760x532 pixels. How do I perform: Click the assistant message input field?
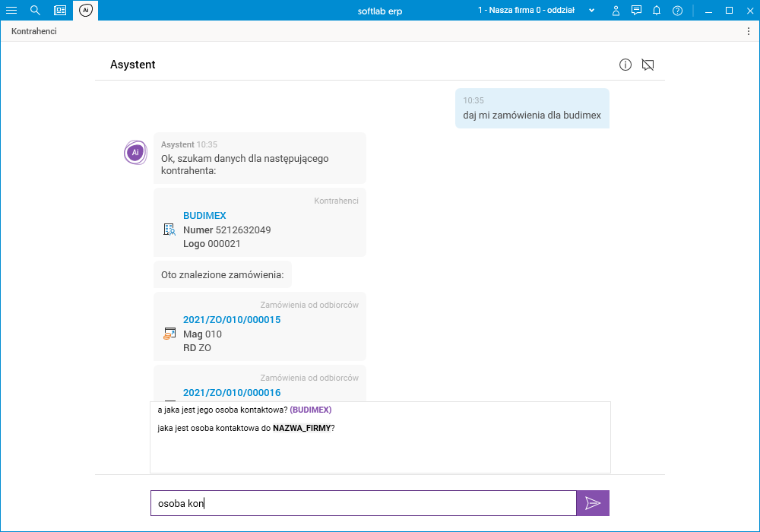pos(363,503)
